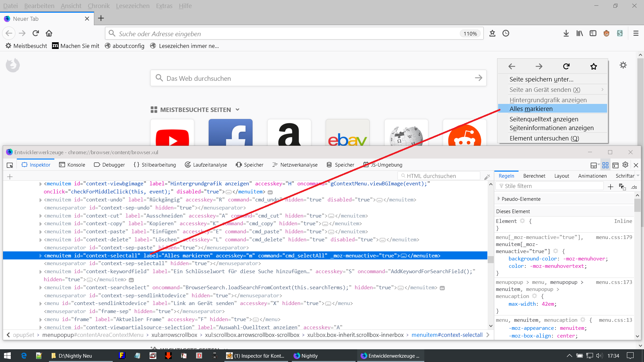Open the new-tab page customize gear
The image size is (644, 362).
tap(623, 65)
